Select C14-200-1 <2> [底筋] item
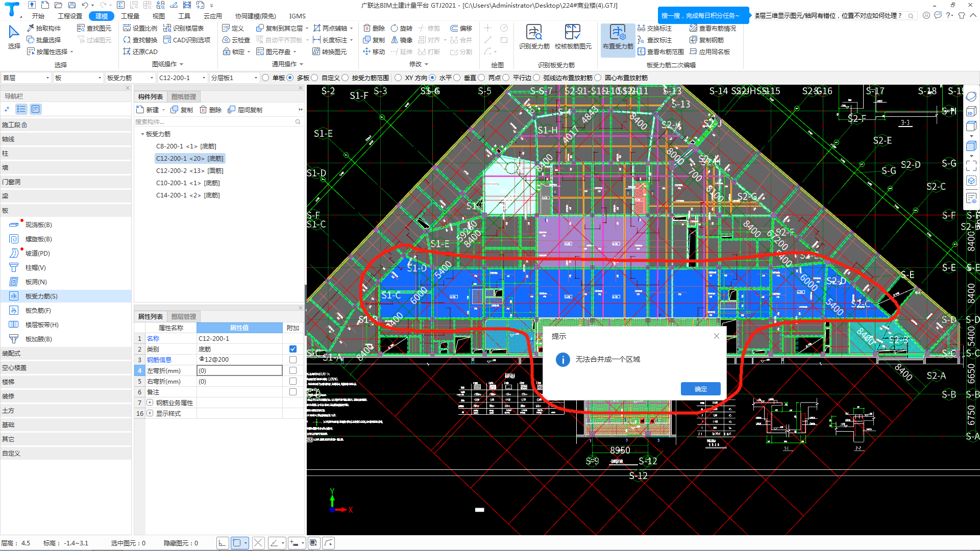 (x=188, y=195)
